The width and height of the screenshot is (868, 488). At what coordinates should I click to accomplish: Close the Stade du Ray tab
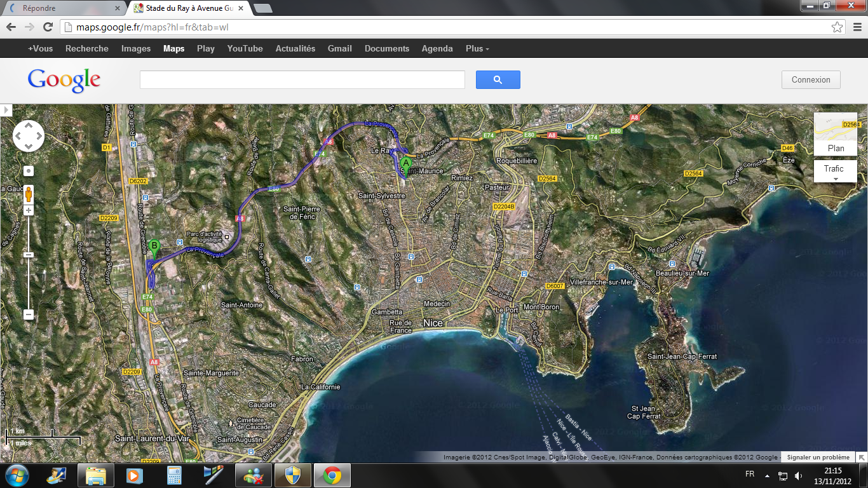[240, 8]
